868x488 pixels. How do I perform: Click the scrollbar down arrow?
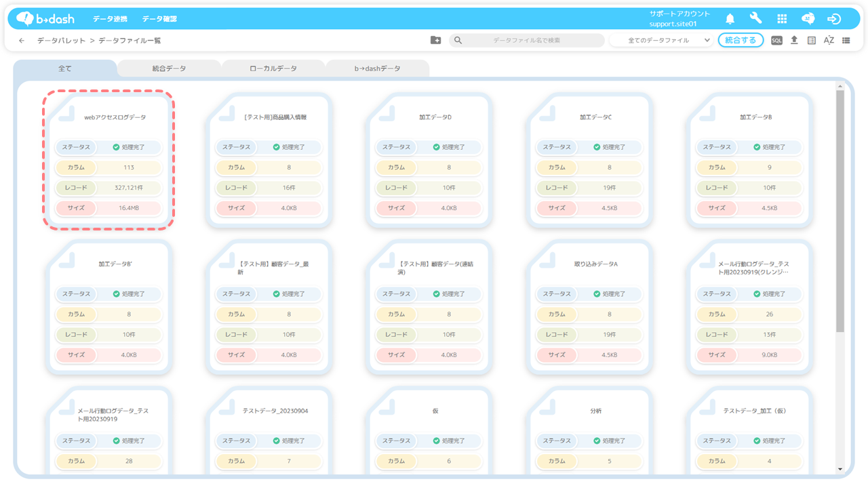pyautogui.click(x=840, y=468)
